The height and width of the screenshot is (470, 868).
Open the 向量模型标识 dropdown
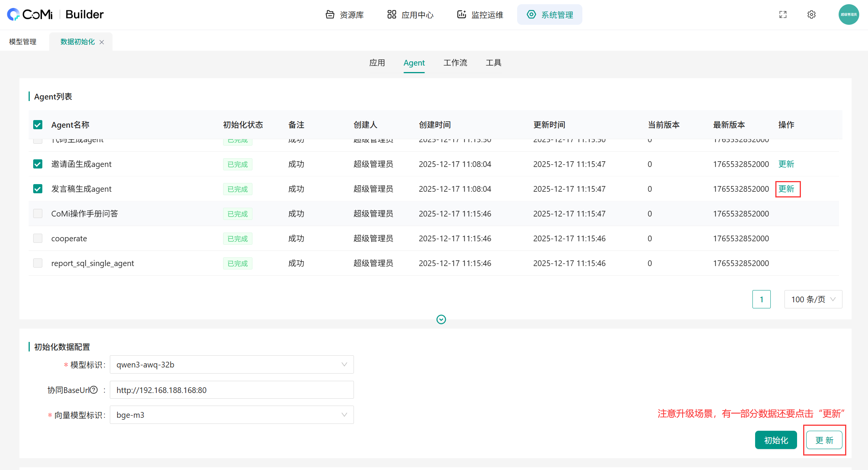pos(231,415)
